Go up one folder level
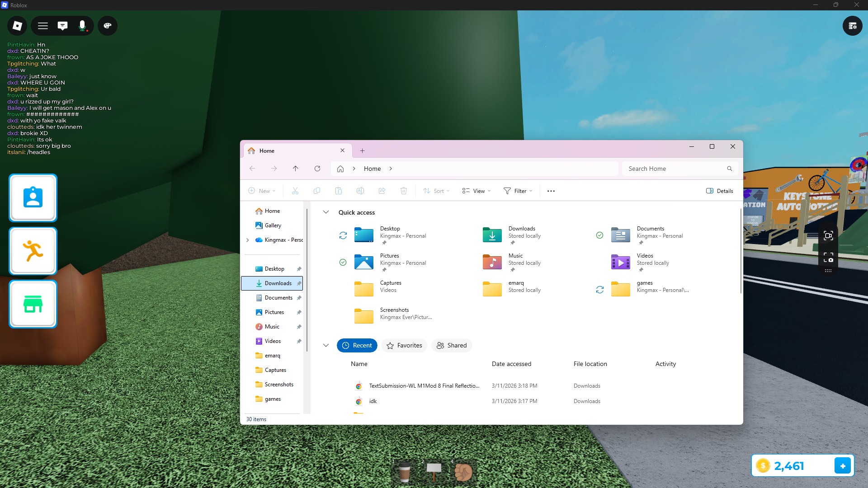 click(x=296, y=169)
